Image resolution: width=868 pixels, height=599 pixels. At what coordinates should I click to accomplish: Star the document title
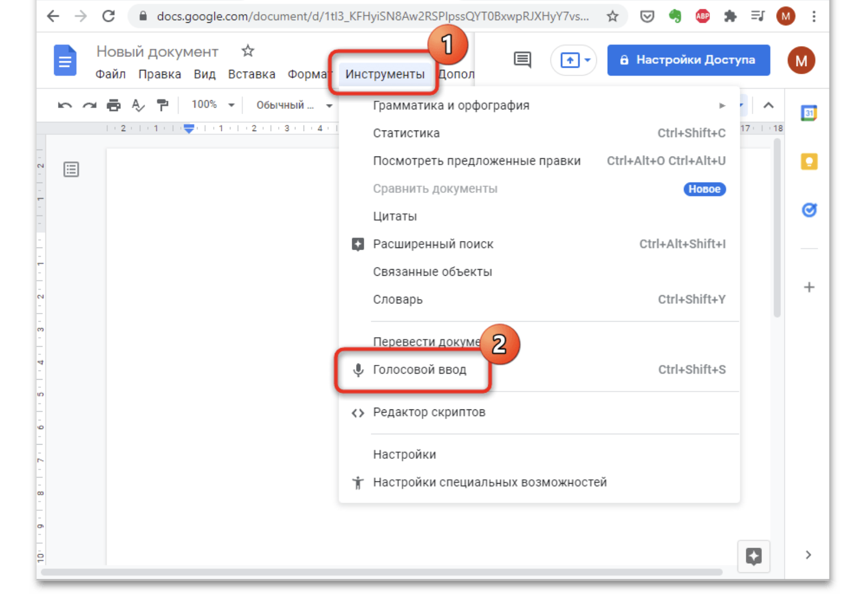point(248,51)
